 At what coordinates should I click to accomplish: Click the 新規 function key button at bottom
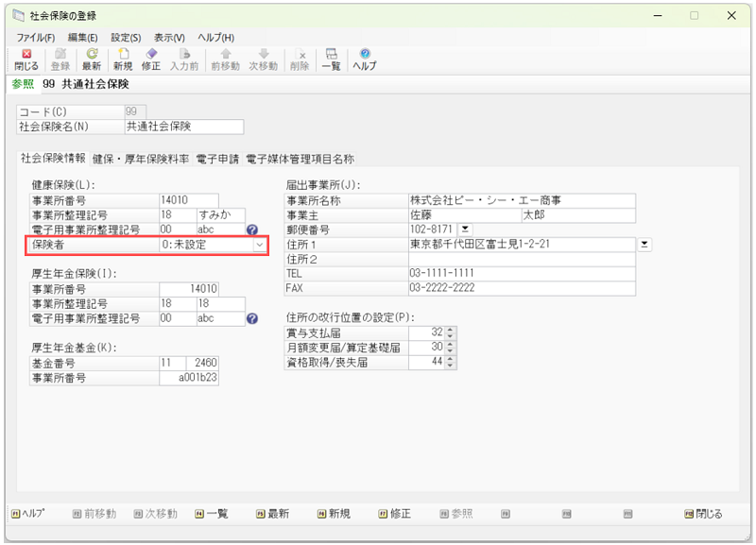pyautogui.click(x=334, y=514)
